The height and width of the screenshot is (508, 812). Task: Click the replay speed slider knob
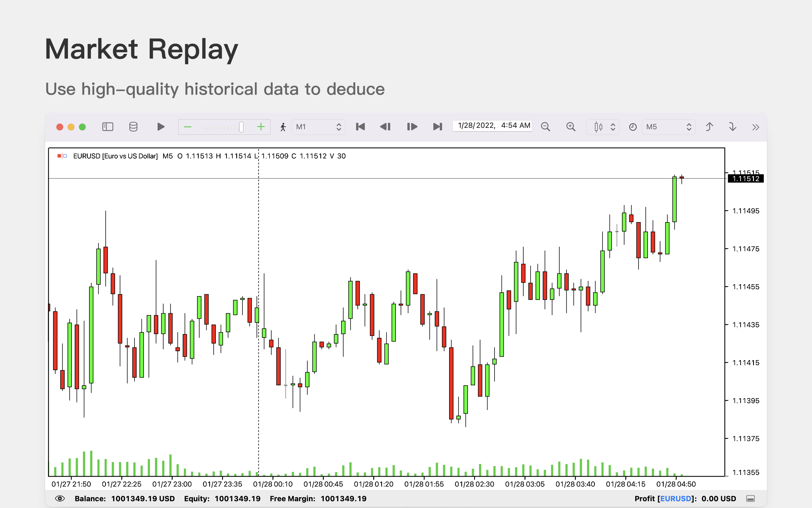tap(241, 127)
